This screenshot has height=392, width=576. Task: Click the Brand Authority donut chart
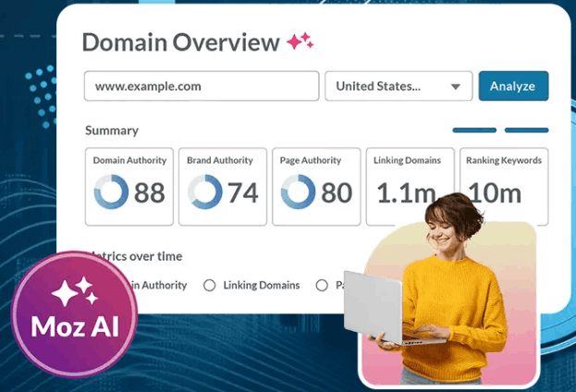(204, 191)
